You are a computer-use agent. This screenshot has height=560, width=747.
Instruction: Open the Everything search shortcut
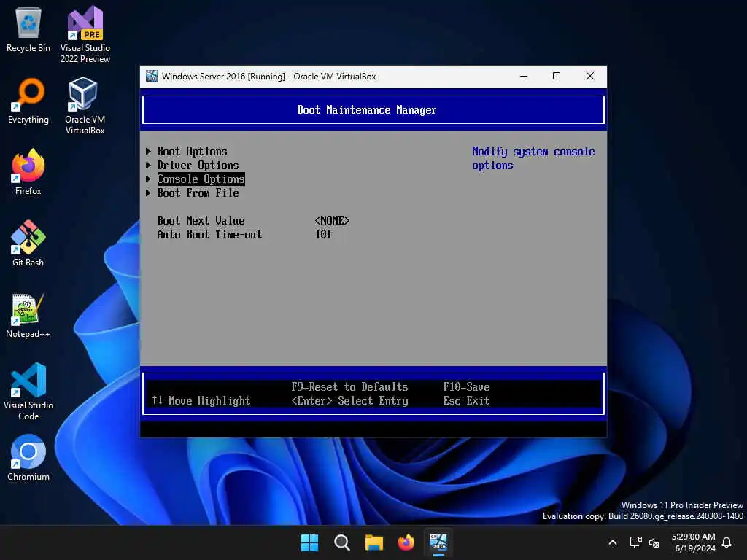28,101
